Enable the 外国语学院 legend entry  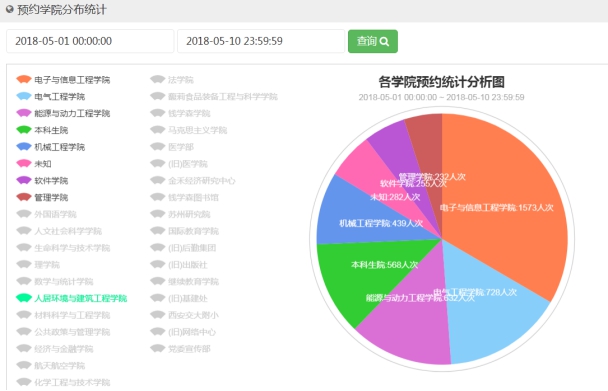tap(46, 214)
